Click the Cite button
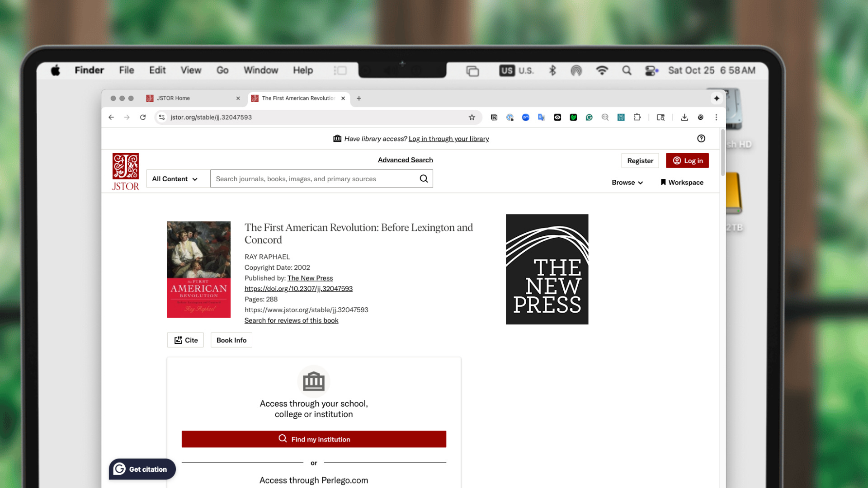 click(x=185, y=340)
